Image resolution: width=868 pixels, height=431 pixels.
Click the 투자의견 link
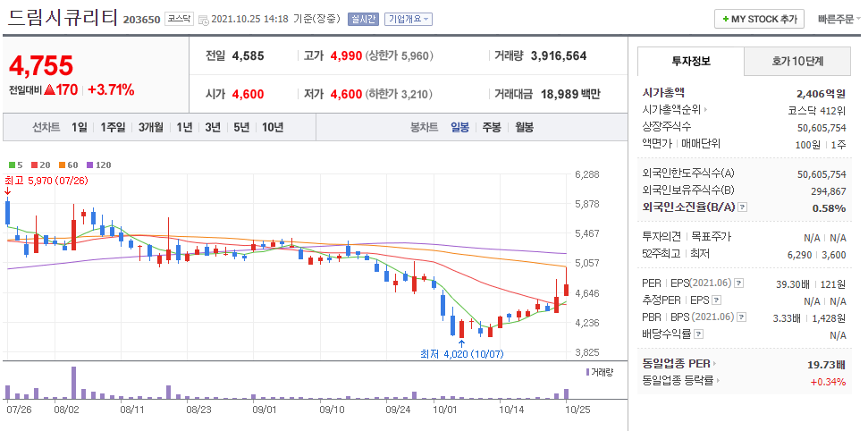click(661, 237)
